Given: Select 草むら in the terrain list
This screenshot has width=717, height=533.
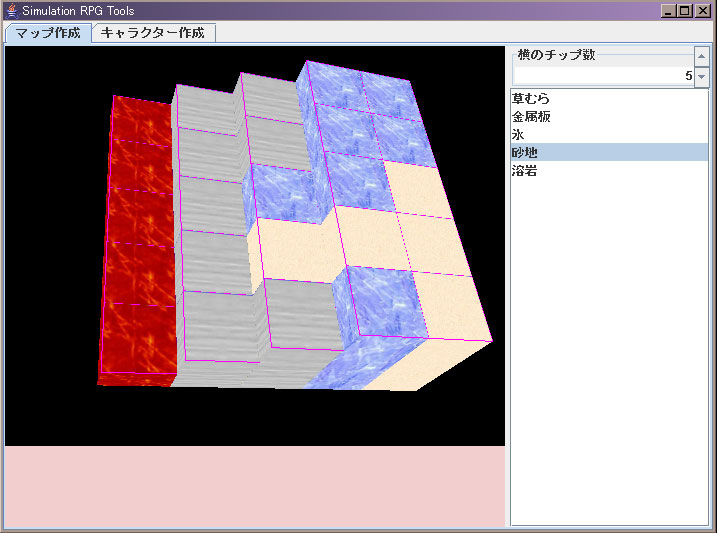Looking at the screenshot, I should (x=609, y=98).
